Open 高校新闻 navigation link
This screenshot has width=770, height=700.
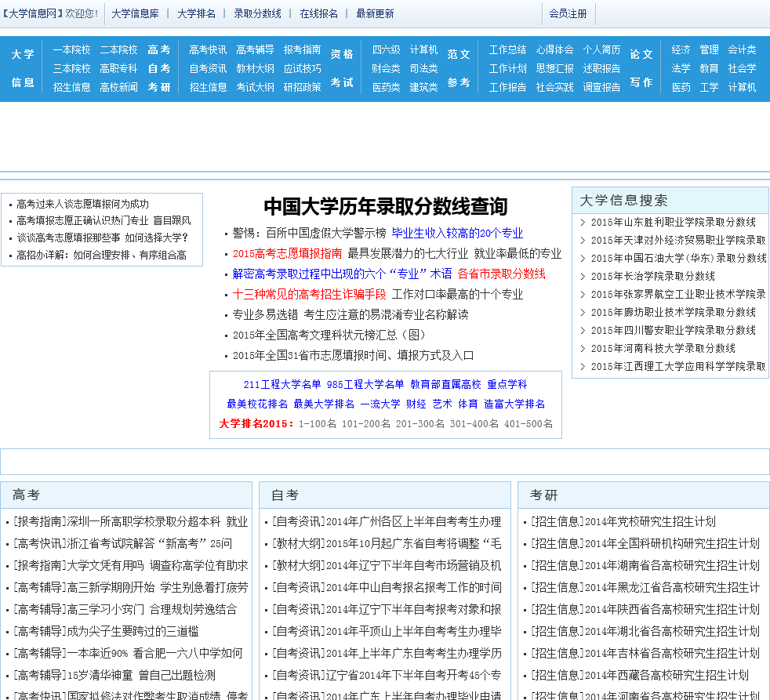(118, 87)
